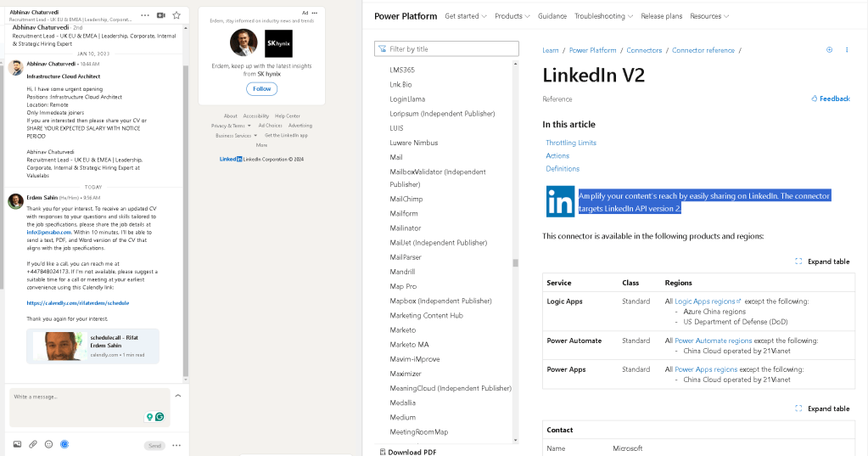Open the Logic Apps regions link
This screenshot has height=456, width=868.
pyautogui.click(x=707, y=301)
